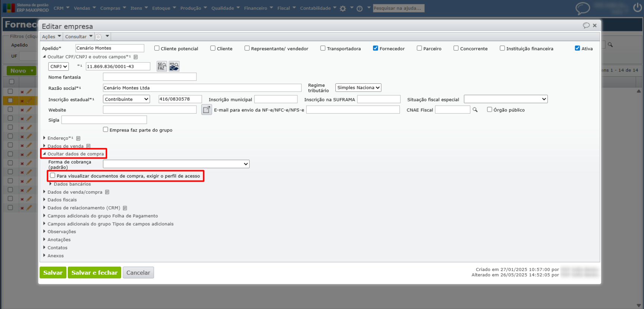This screenshot has width=644, height=309.
Task: Open Situação fiscal especial dropdown
Action: pyautogui.click(x=506, y=99)
